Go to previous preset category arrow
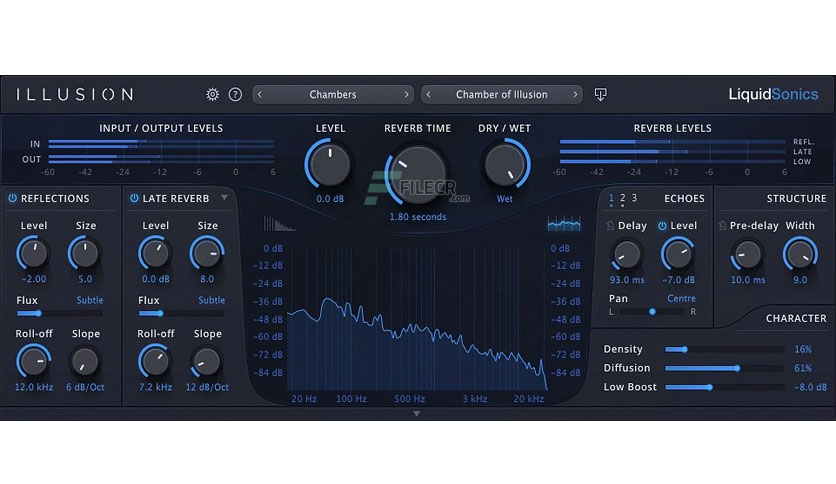Image resolution: width=836 pixels, height=484 pixels. (x=260, y=94)
